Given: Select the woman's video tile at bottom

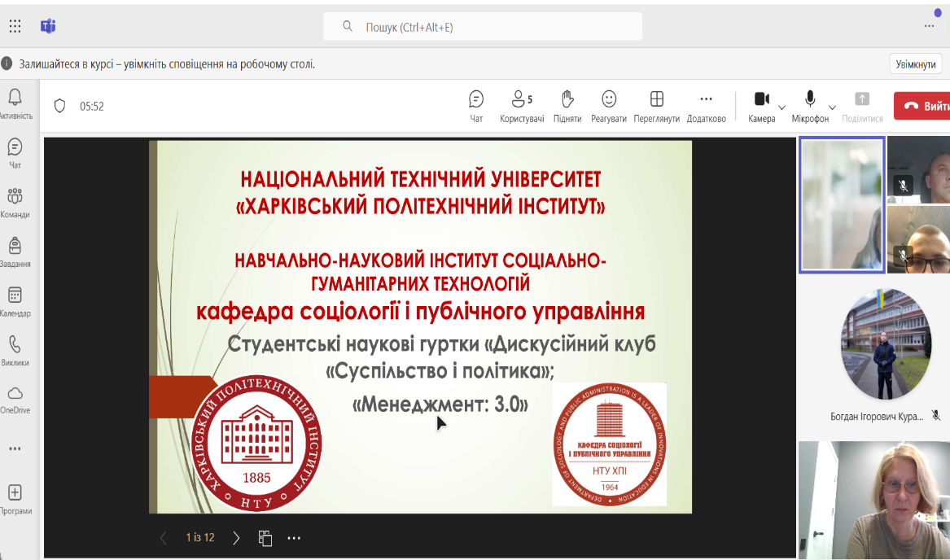Looking at the screenshot, I should (x=874, y=500).
